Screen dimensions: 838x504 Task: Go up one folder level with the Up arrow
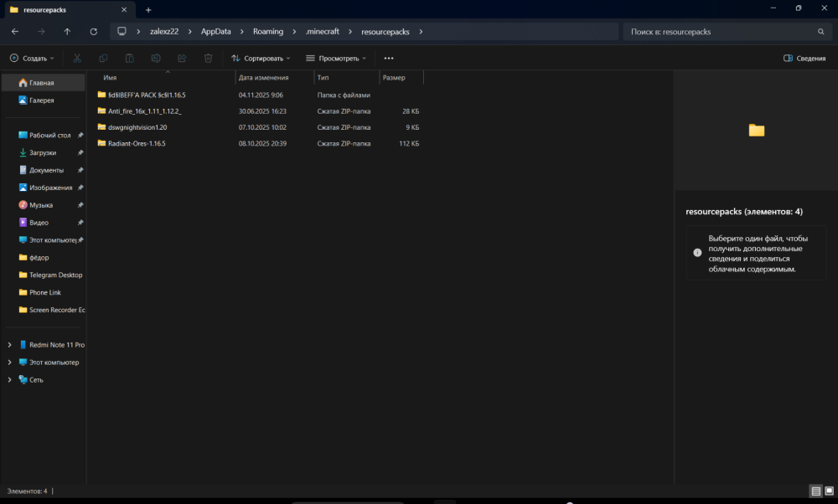click(67, 32)
